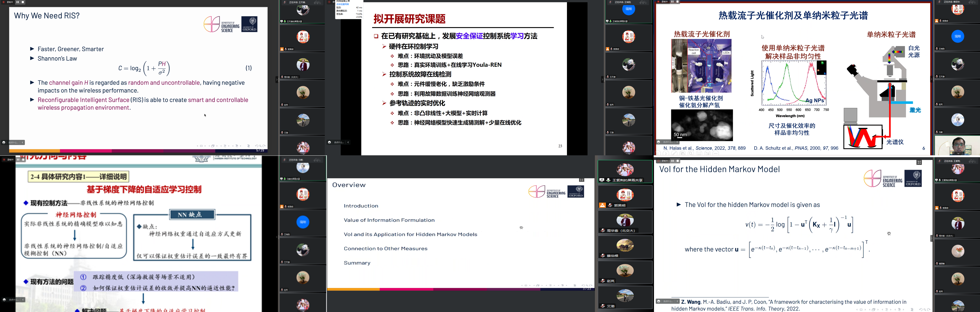The height and width of the screenshot is (312, 980).
Task: Collapse participant sidebar next to the RIS slide
Action: click(x=277, y=79)
